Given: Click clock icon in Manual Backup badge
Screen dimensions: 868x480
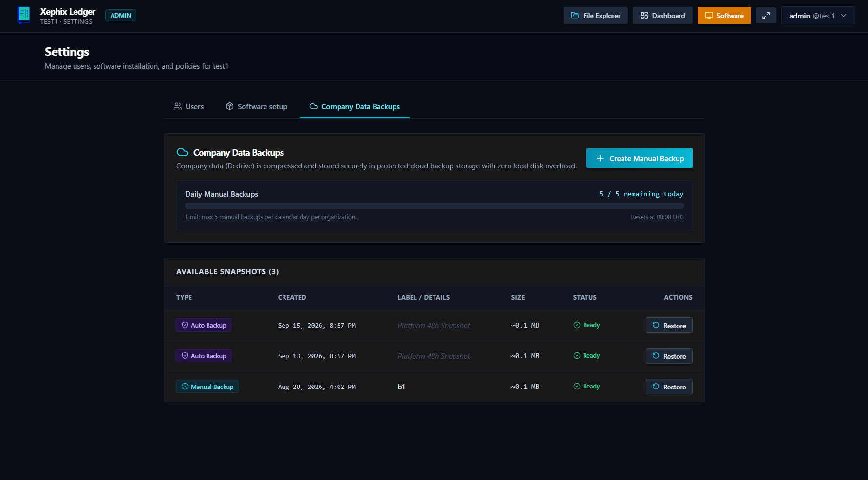Looking at the screenshot, I should (x=185, y=387).
